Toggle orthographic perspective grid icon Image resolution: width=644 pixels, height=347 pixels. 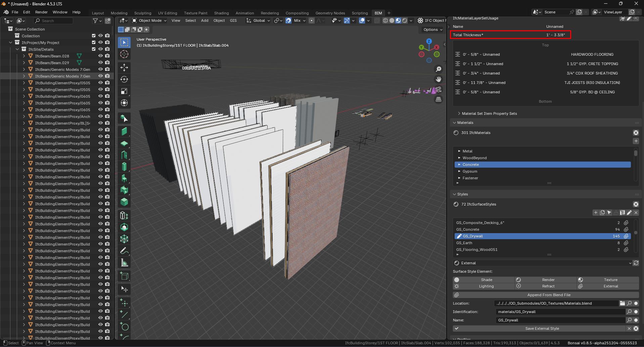(439, 99)
